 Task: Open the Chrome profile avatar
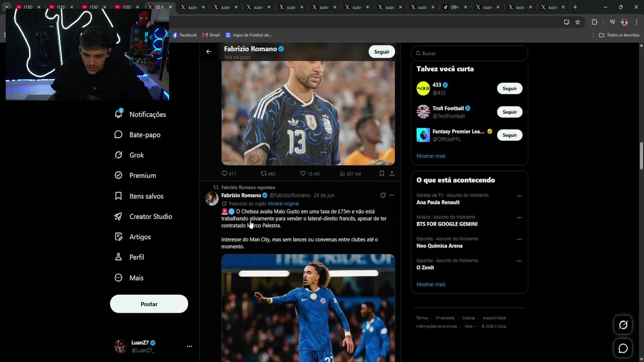pos(624,22)
